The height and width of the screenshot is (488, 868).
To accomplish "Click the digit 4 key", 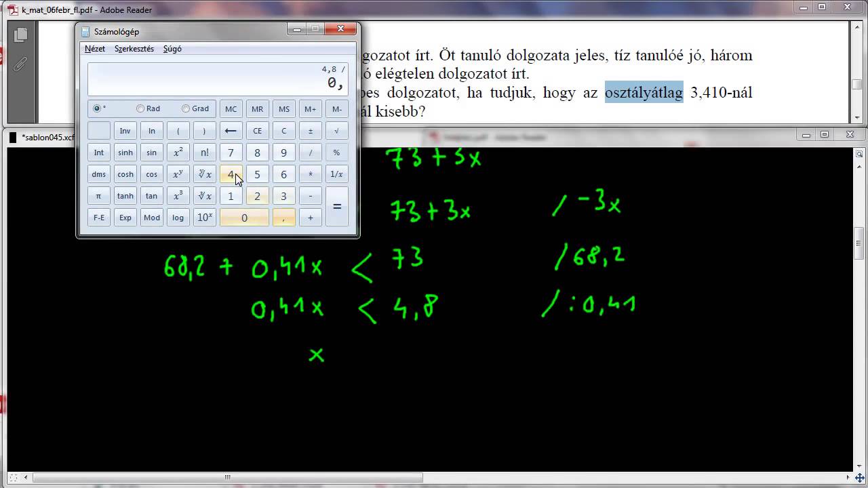I will [x=231, y=174].
